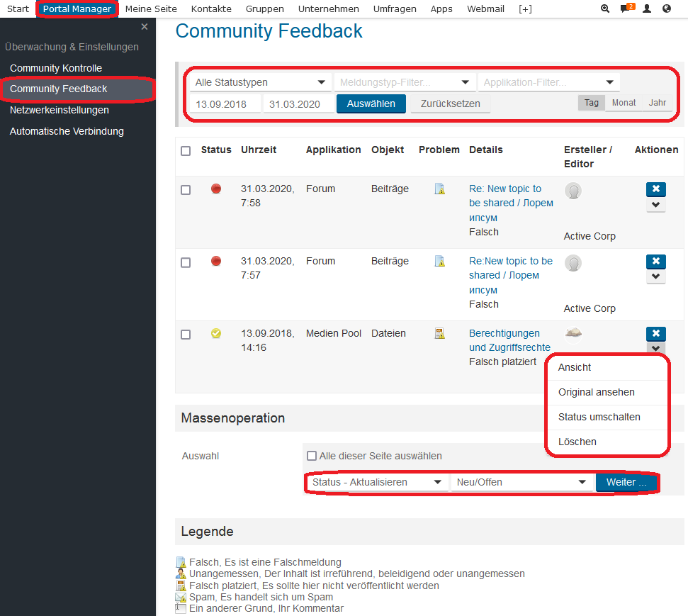The width and height of the screenshot is (688, 616).
Task: Select Ansicht from the actions menu
Action: [608, 367]
